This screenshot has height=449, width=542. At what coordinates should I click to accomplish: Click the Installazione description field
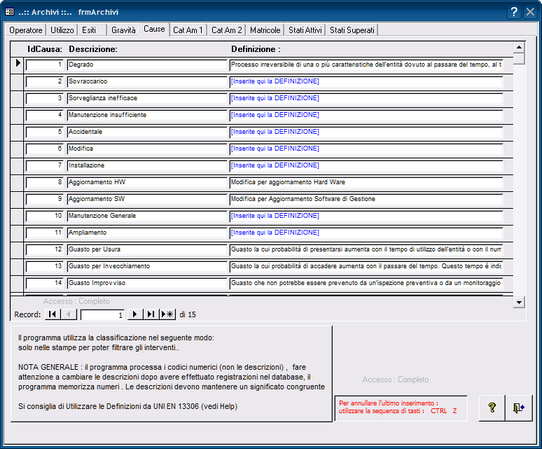tap(147, 166)
